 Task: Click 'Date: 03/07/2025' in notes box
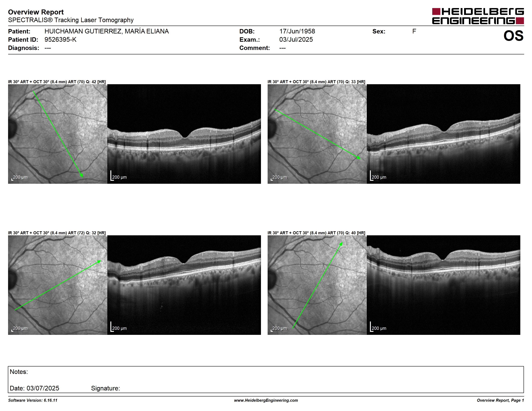(x=34, y=388)
